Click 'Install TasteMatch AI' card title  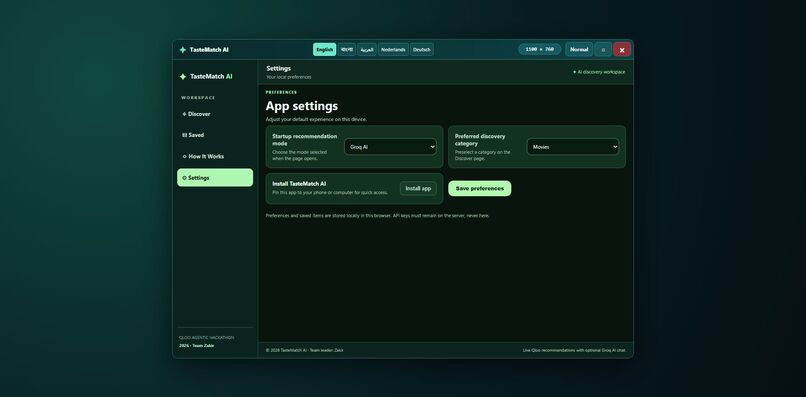(299, 184)
